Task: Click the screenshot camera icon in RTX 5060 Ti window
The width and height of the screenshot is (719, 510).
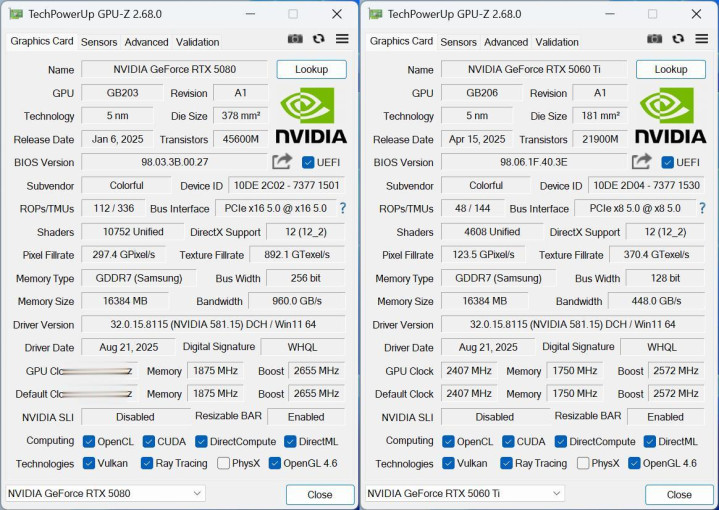Action: 655,39
